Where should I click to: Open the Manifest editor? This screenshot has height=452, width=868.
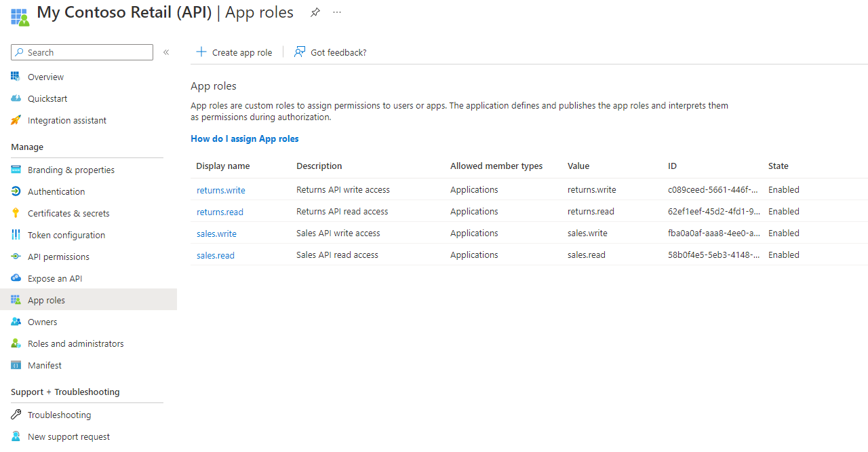tap(45, 365)
